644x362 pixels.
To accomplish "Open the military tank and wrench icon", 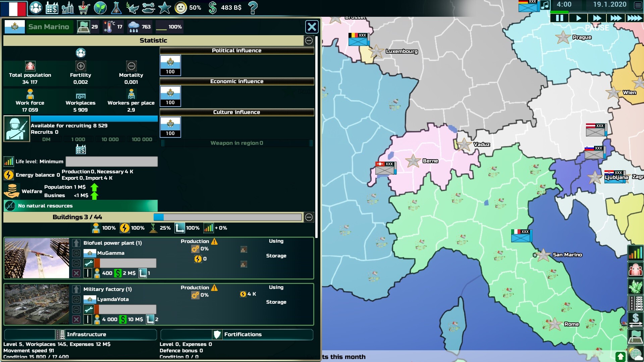I will [x=148, y=7].
